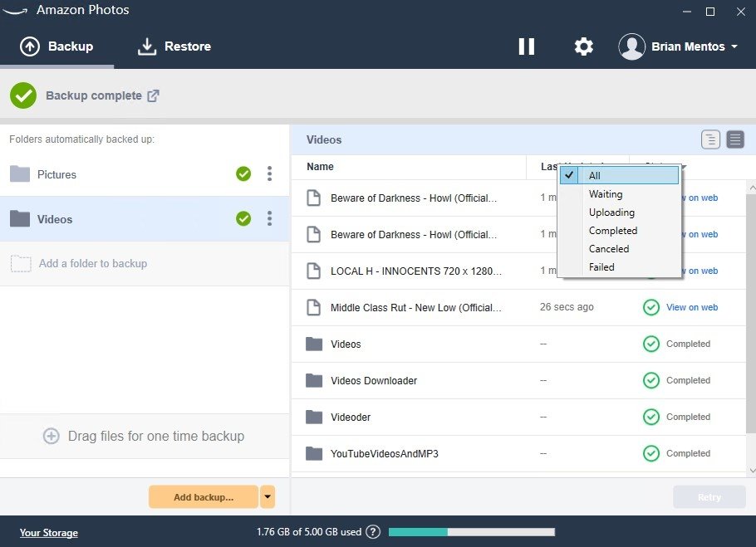The width and height of the screenshot is (756, 547).
Task: Open the Videos subfolder in file list
Action: pyautogui.click(x=518, y=344)
